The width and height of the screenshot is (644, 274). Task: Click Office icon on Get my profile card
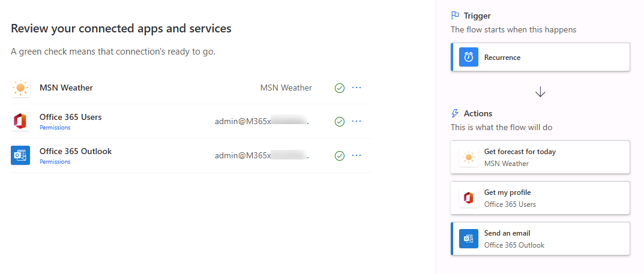[x=469, y=198]
